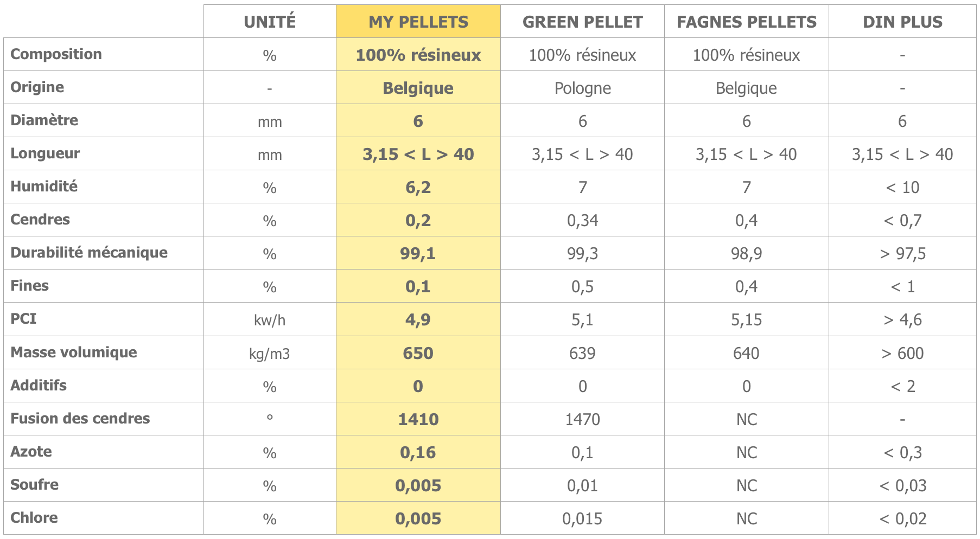Click the Durabilité mécanique row label
This screenshot has width=980, height=539.
89,253
